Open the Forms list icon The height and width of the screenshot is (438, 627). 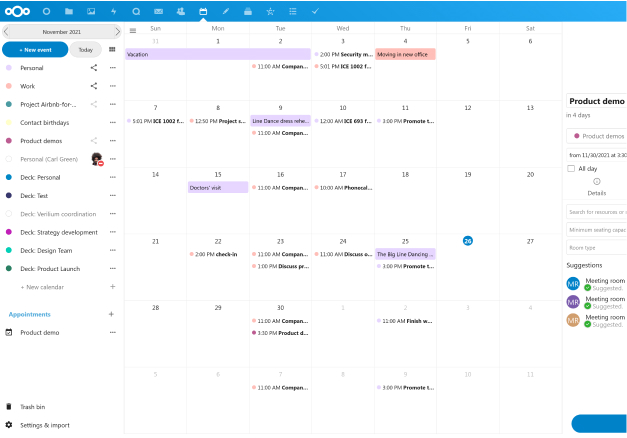coord(293,11)
